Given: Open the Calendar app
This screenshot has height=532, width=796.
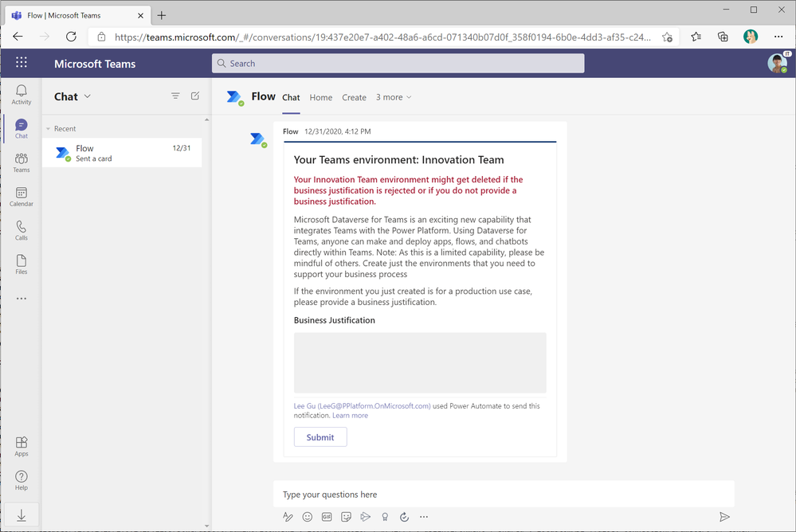Looking at the screenshot, I should [22, 197].
